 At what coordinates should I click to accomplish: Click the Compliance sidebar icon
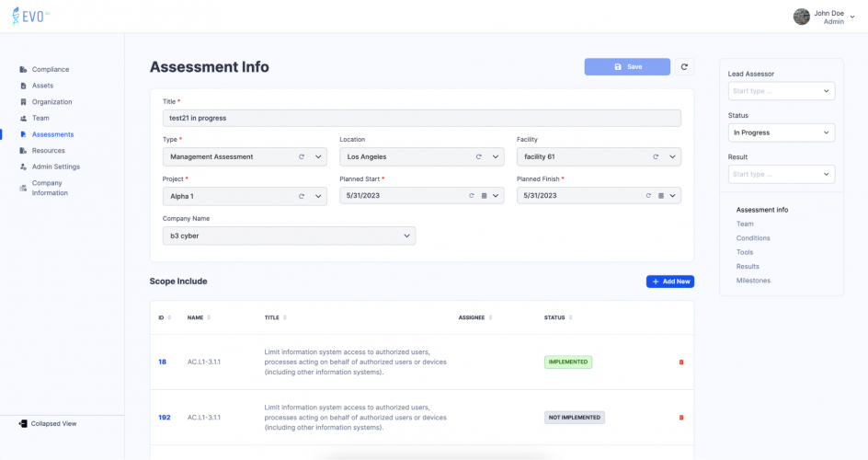coord(23,70)
